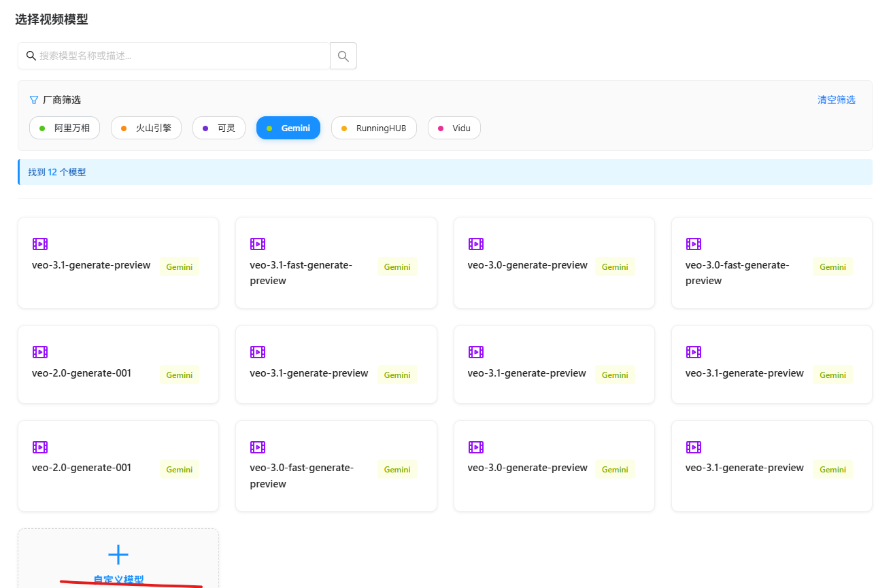Select the Vidu vendor filter chip

(454, 128)
